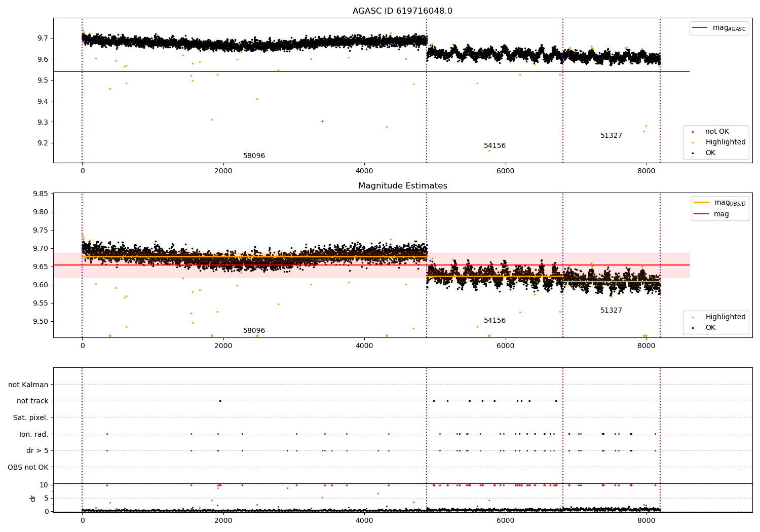Click the 9.2 tick label on top plot
The image size is (760, 532).
43,143
